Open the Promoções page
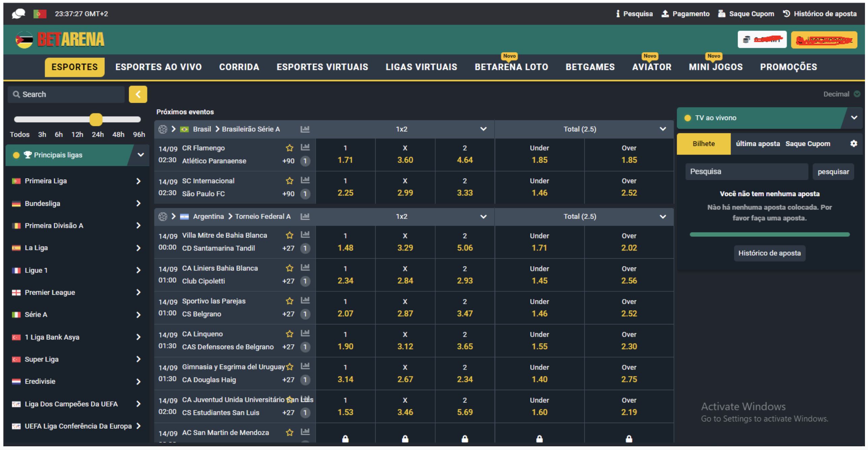Image resolution: width=868 pixels, height=450 pixels. [789, 67]
